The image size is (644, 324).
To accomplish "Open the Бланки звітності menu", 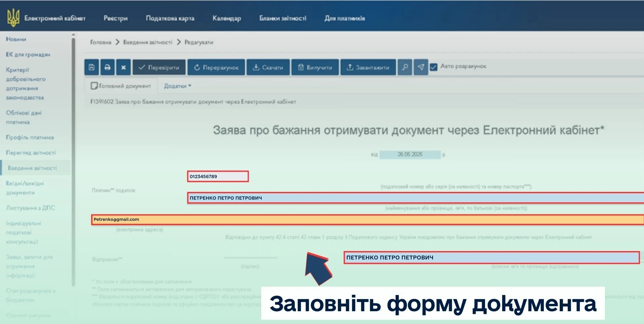I will [283, 18].
